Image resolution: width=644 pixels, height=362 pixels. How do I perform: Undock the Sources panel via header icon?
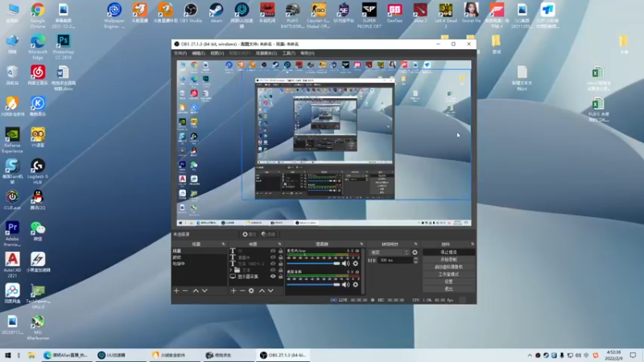click(x=279, y=245)
